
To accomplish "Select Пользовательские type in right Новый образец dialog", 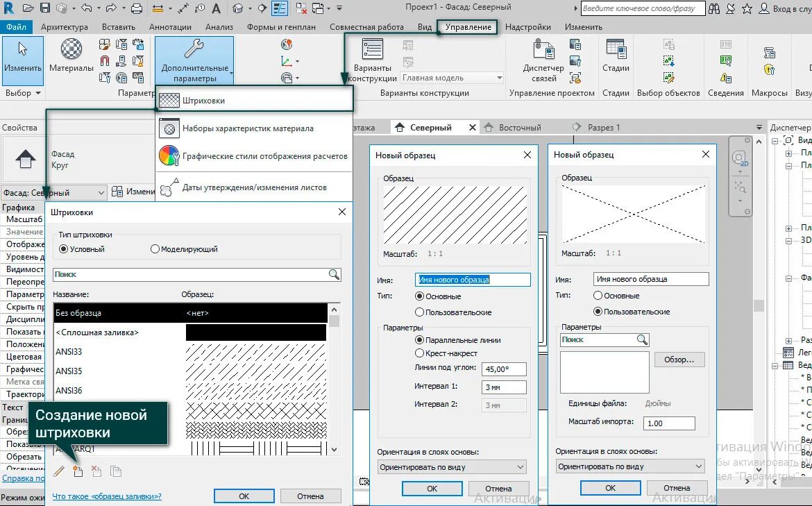I will (598, 312).
